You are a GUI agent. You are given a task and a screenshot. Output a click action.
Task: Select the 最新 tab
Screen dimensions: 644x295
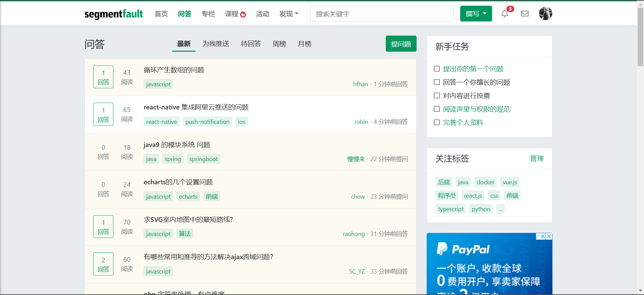point(184,44)
